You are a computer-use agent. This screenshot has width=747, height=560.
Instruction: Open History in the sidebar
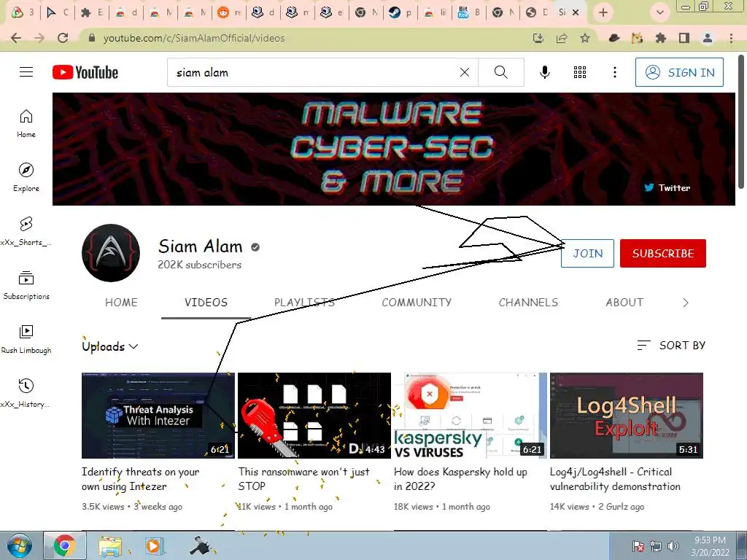point(26,393)
